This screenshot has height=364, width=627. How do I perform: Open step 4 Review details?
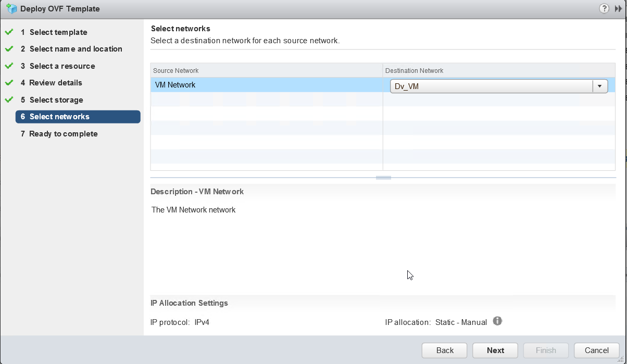(55, 83)
